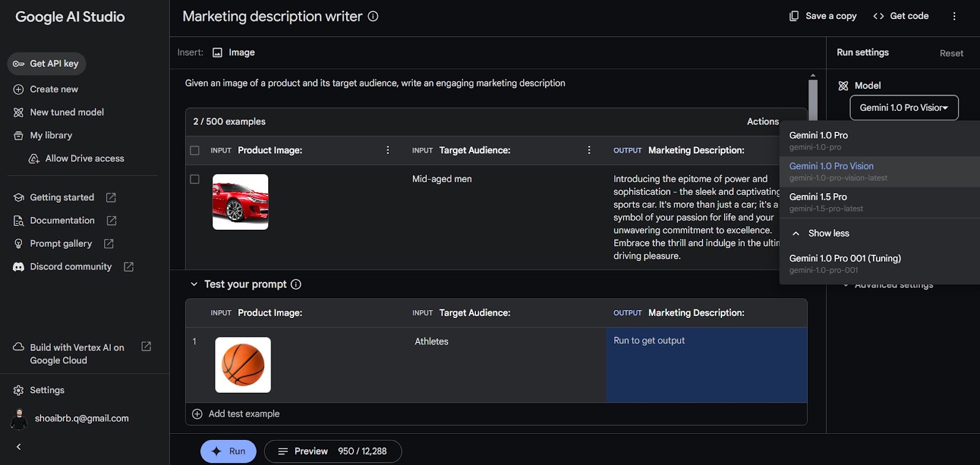Click the external link icon beside Documentation
Image resolution: width=980 pixels, height=465 pixels.
(x=111, y=221)
